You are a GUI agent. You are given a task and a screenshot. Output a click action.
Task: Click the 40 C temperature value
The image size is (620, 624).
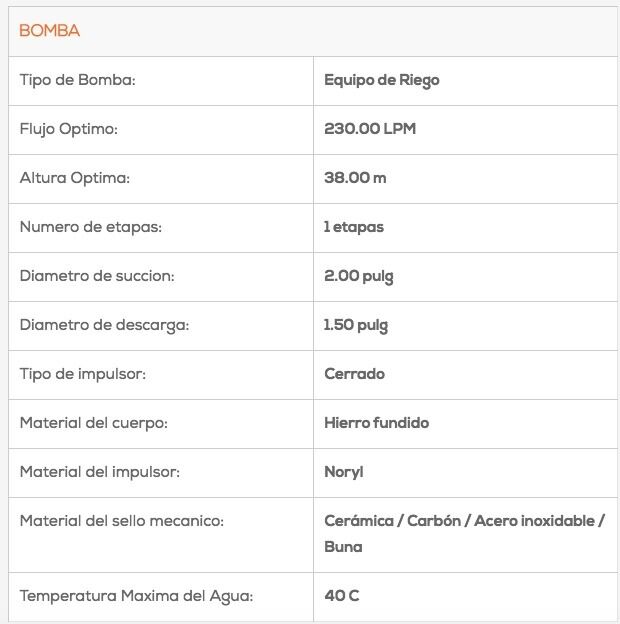[x=341, y=596]
